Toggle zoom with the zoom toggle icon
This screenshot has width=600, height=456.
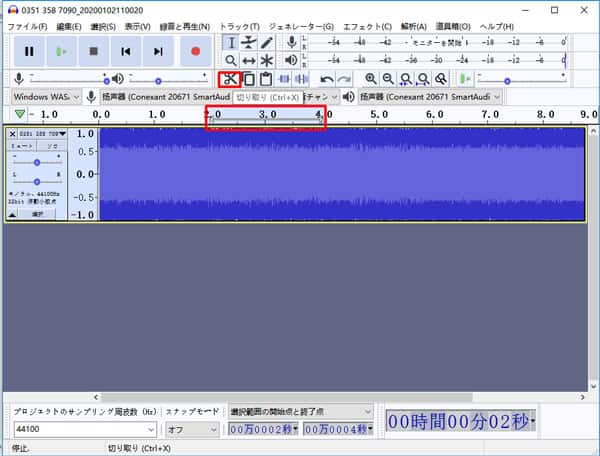click(441, 79)
